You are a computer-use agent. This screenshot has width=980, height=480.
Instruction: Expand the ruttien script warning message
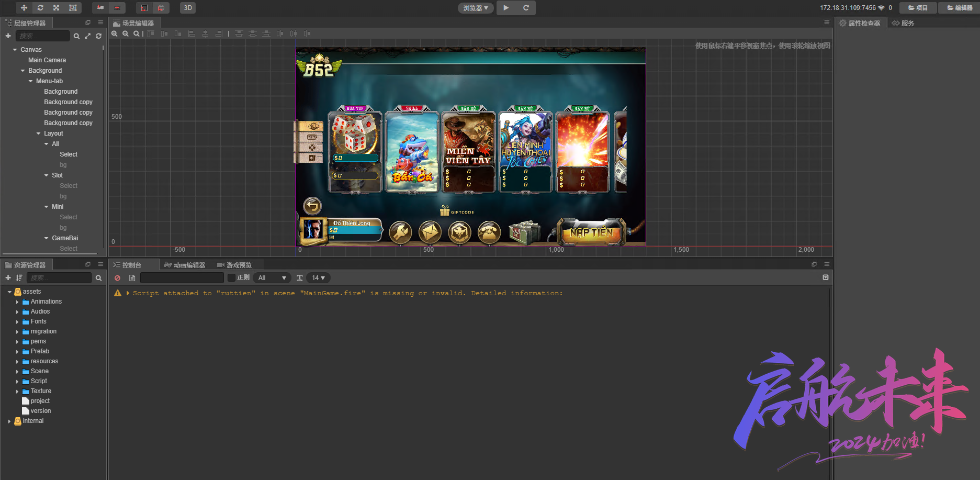[x=128, y=293]
